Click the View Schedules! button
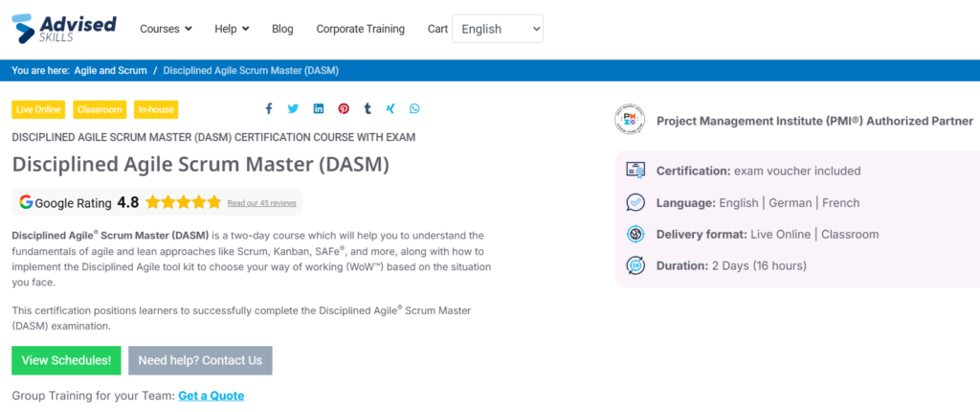This screenshot has width=980, height=412. point(66,360)
